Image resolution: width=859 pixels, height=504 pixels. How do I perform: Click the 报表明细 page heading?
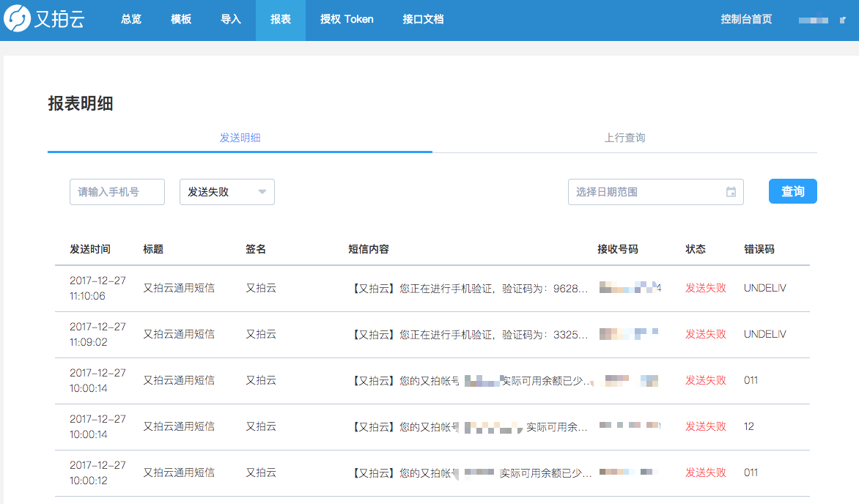click(81, 103)
